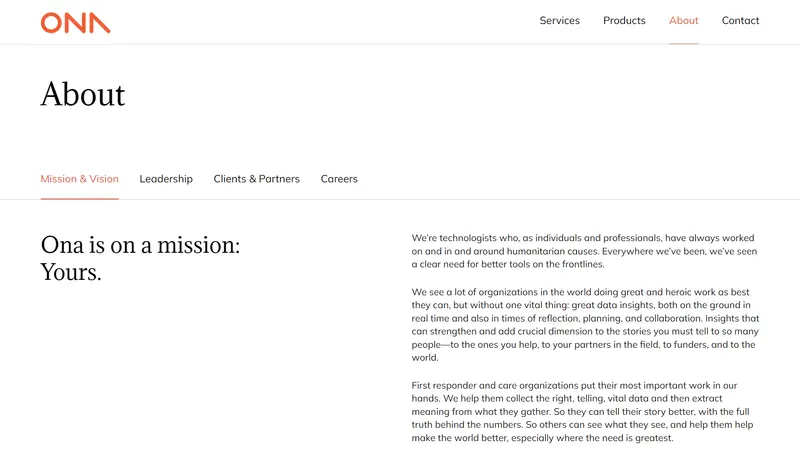Click the large About page title
This screenshot has width=800, height=473.
[x=83, y=94]
